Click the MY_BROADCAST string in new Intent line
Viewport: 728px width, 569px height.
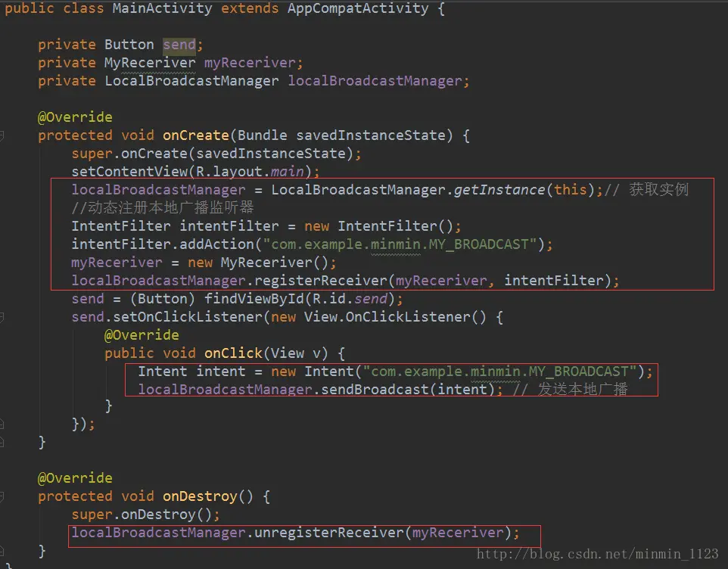[x=500, y=372]
